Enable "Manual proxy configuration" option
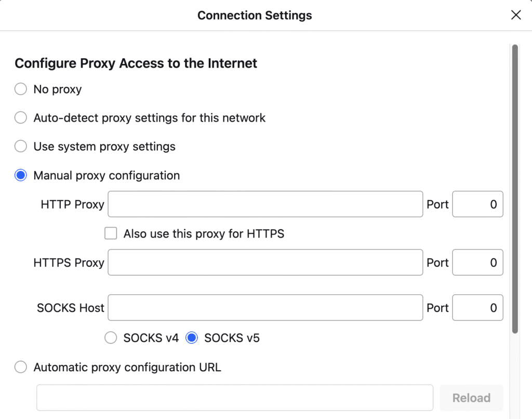 [20, 175]
